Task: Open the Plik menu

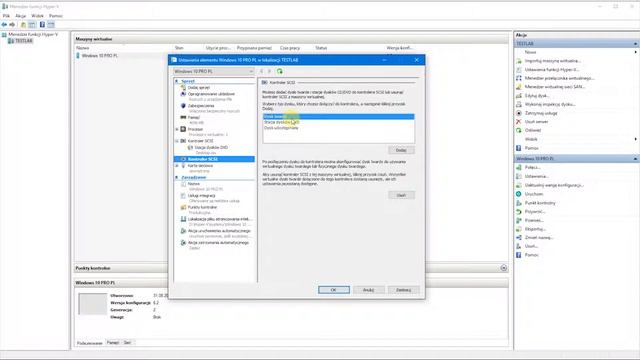Action: coord(6,16)
